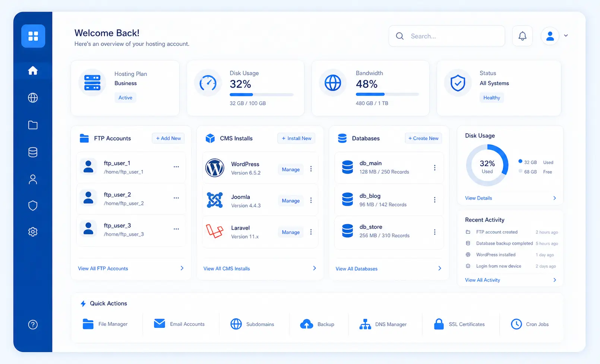Open db_main more options menu
The image size is (600, 364).
click(x=435, y=168)
